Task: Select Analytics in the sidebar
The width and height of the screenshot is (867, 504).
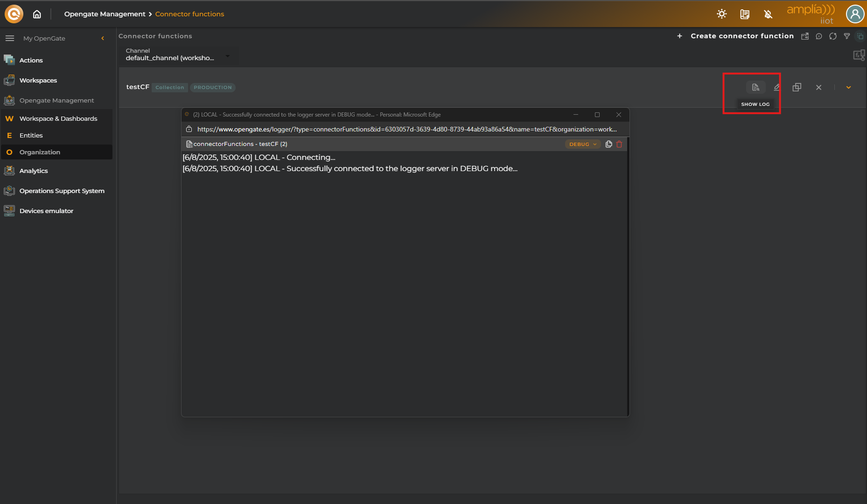Action: pos(34,171)
